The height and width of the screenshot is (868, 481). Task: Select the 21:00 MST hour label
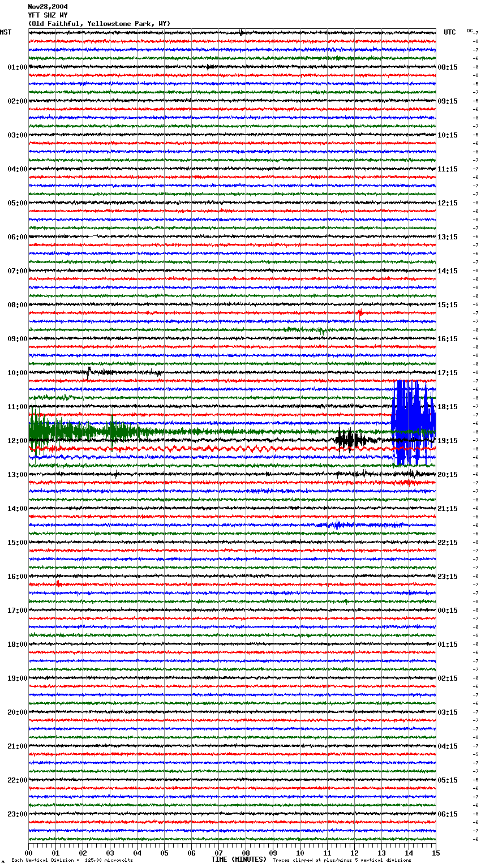[18, 746]
